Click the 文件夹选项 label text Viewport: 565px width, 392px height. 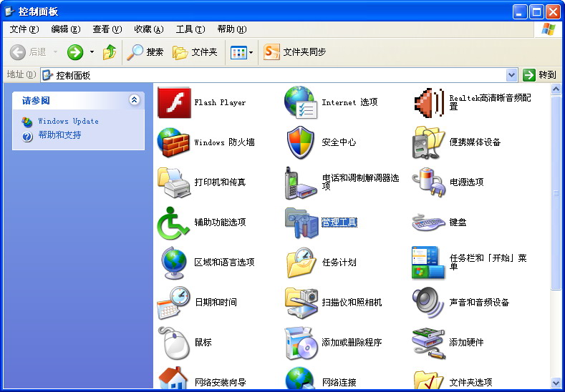pyautogui.click(x=470, y=383)
